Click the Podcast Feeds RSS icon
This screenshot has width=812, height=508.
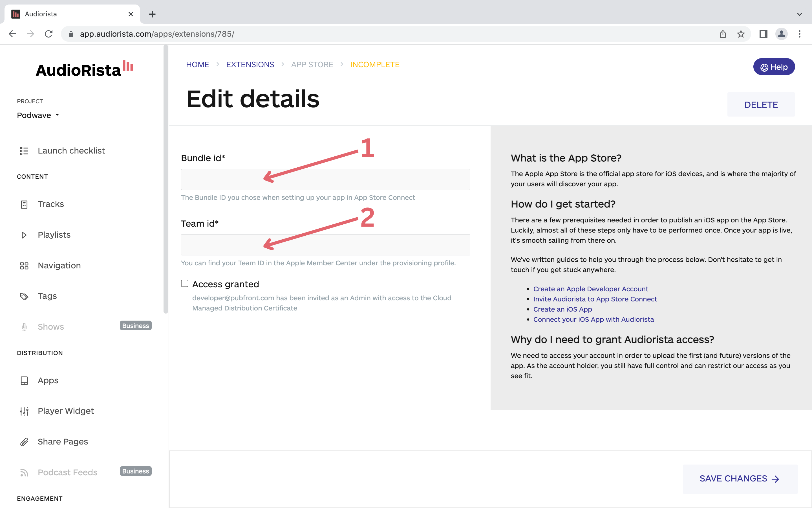point(24,473)
